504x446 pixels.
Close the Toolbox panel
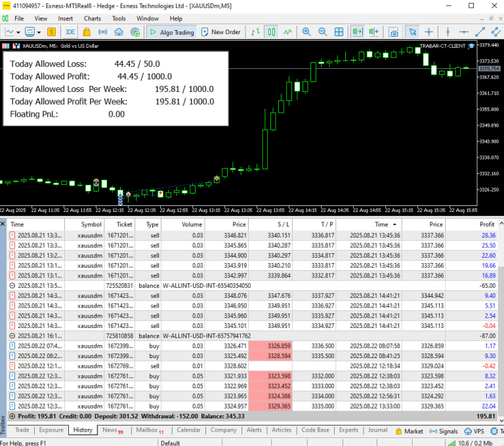pos(3,224)
